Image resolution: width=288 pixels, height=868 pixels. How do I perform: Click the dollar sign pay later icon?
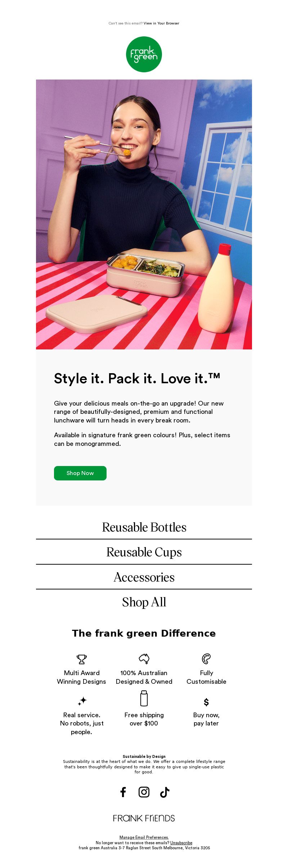206,702
